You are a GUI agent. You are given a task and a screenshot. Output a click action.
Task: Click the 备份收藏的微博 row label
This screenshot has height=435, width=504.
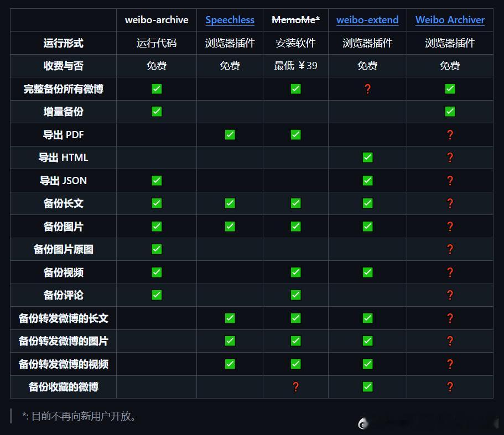click(x=63, y=387)
